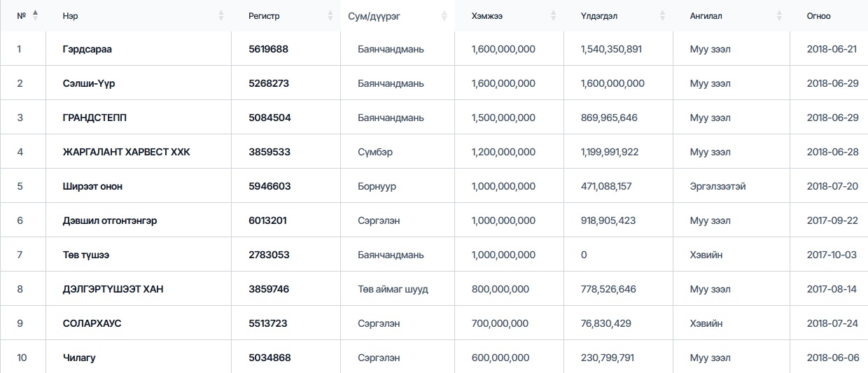
Task: Click the sort icon in Үлдэгдэл header
Action: [663, 15]
